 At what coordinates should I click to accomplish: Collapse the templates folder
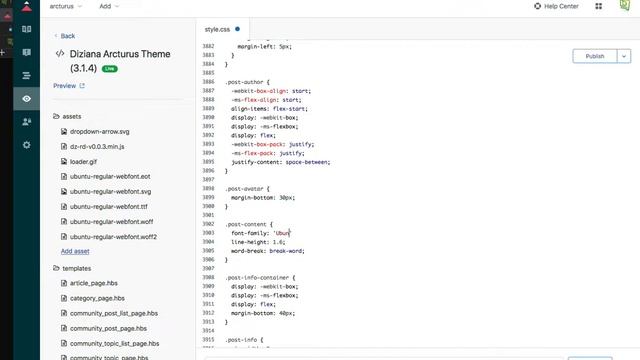pyautogui.click(x=72, y=268)
